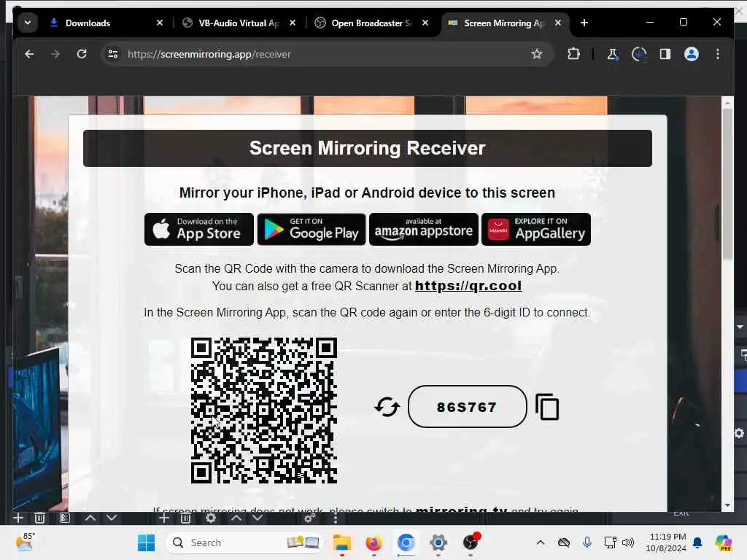Click the screenmirroring.app/receiver address bar
Viewport: 747px width, 560px height.
(x=326, y=54)
